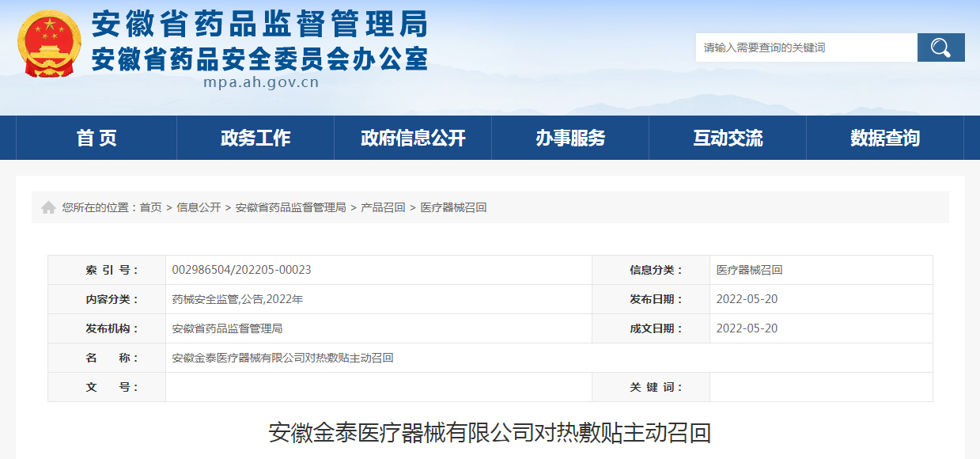Click content category 药械安全监管,公告,2022年

point(237,299)
